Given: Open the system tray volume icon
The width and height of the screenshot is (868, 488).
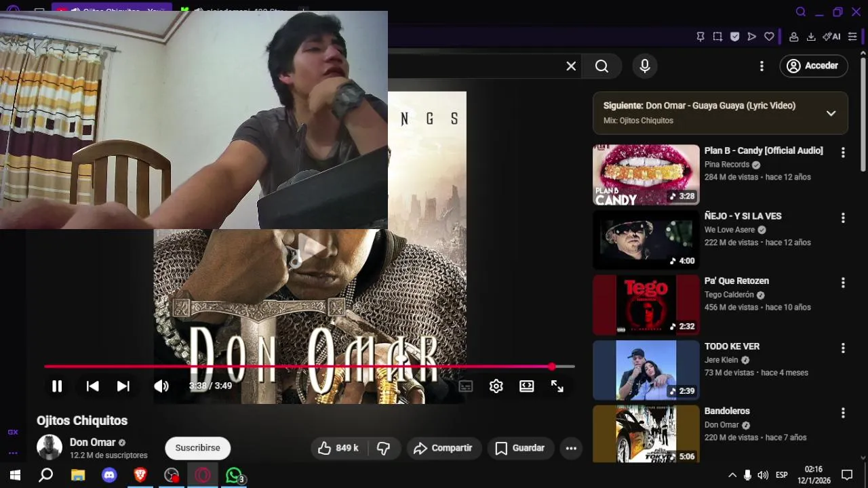Looking at the screenshot, I should (x=763, y=475).
